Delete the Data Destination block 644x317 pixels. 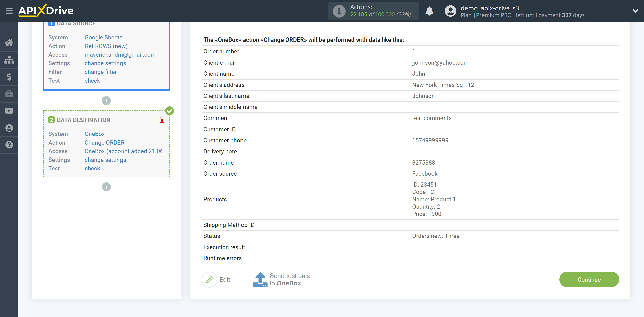click(162, 120)
